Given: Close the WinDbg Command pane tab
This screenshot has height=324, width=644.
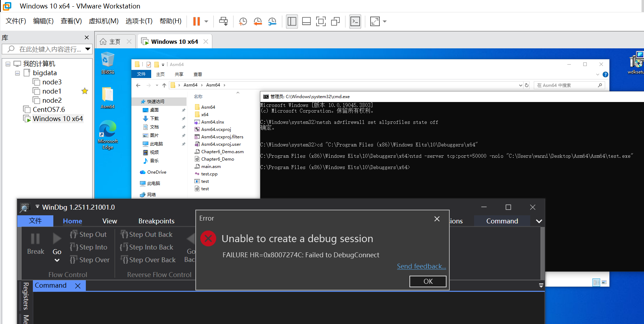Looking at the screenshot, I should click(78, 286).
